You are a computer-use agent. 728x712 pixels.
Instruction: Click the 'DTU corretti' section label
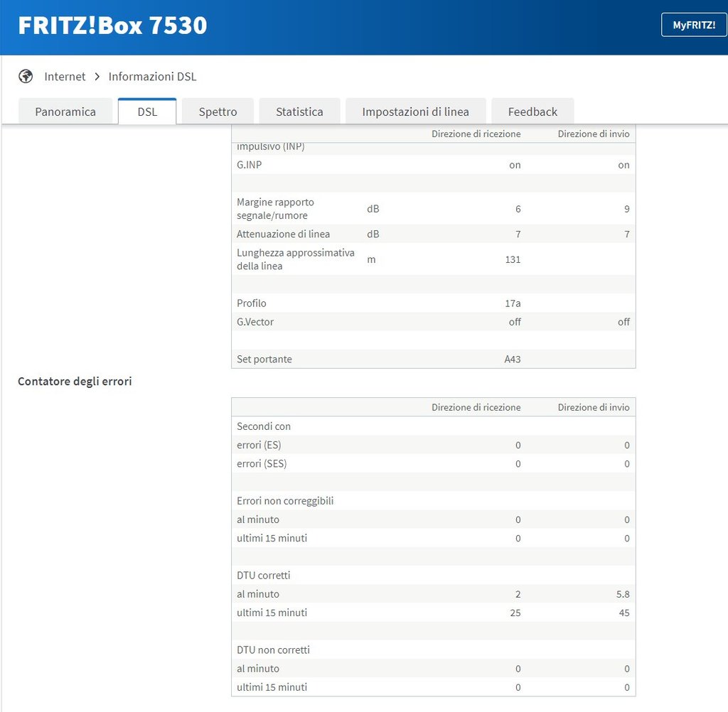click(263, 575)
